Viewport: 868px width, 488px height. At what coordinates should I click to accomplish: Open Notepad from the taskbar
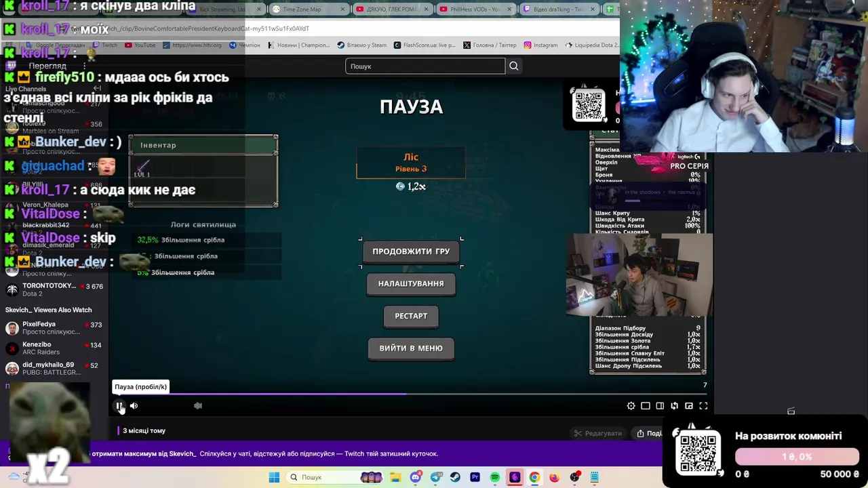pos(594,477)
